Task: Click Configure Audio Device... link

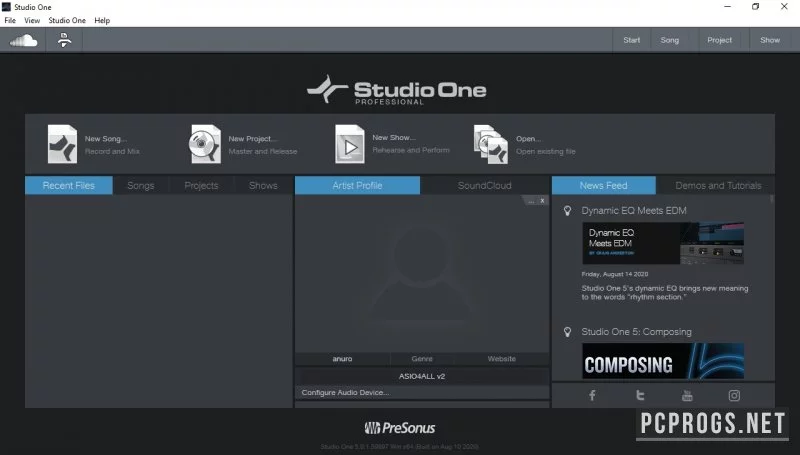Action: point(345,392)
